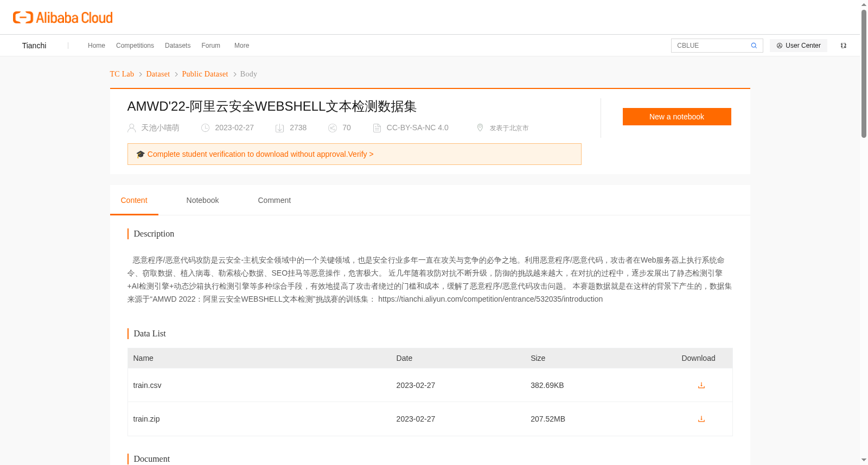Click the 发表于北京市 location text

[509, 128]
